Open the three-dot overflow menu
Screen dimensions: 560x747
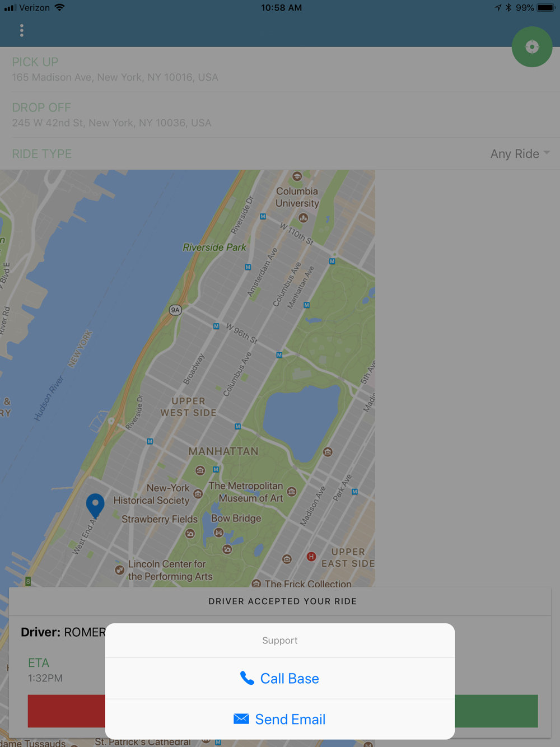tap(22, 30)
